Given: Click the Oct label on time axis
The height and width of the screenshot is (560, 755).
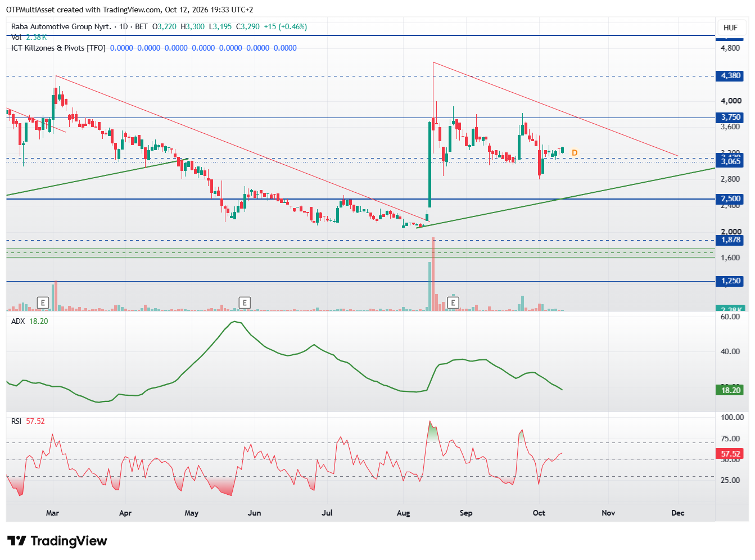Looking at the screenshot, I should click(539, 513).
